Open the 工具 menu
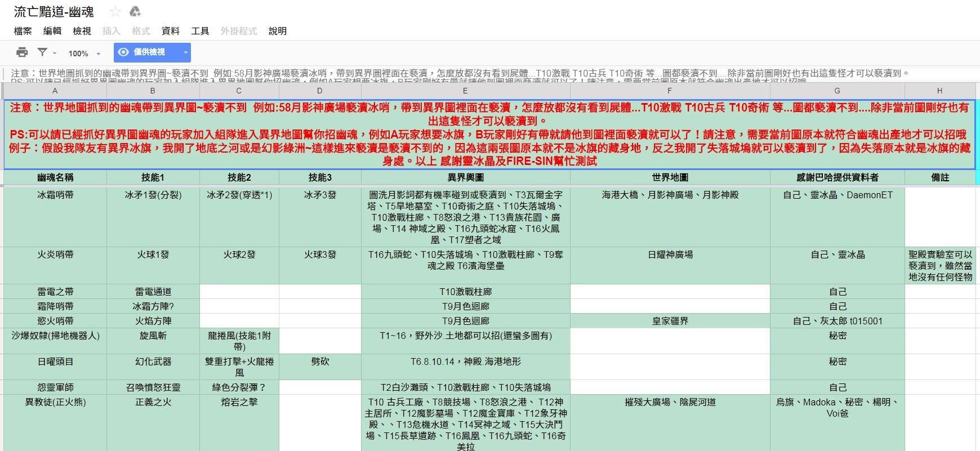 (x=200, y=31)
